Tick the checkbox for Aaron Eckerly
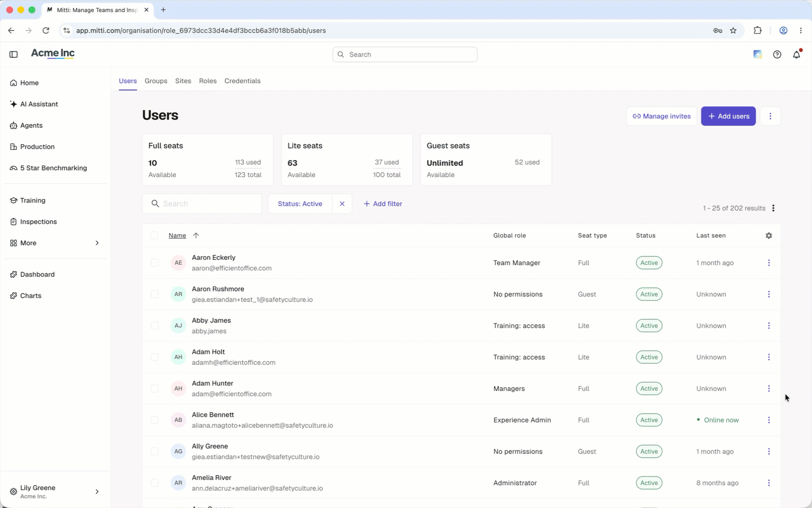The height and width of the screenshot is (508, 812). tap(155, 263)
